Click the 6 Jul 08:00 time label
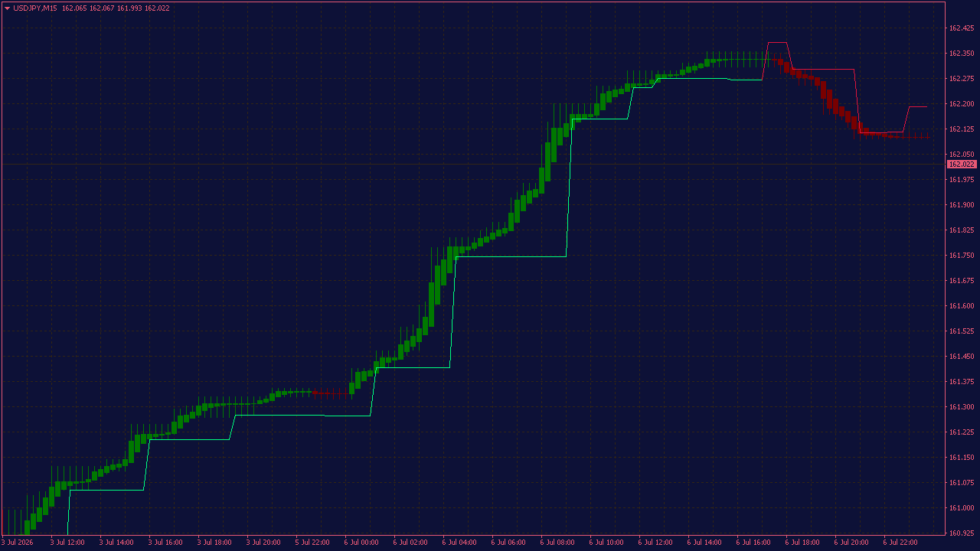The width and height of the screenshot is (980, 551). 557,543
